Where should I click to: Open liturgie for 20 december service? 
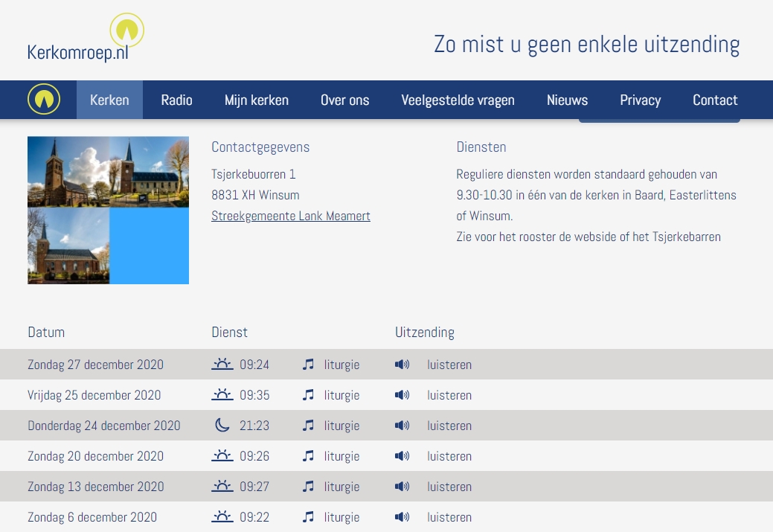click(341, 457)
